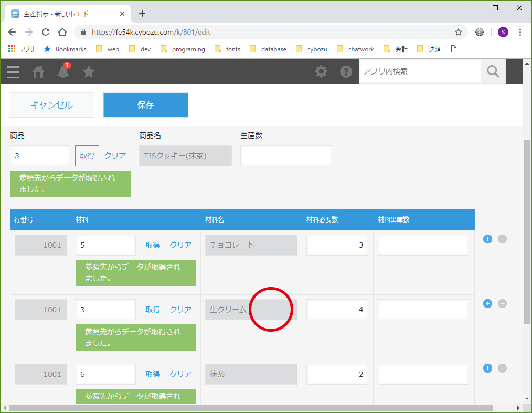Click クリア link in the チョコレート row
The width and height of the screenshot is (532, 413).
[x=180, y=245]
